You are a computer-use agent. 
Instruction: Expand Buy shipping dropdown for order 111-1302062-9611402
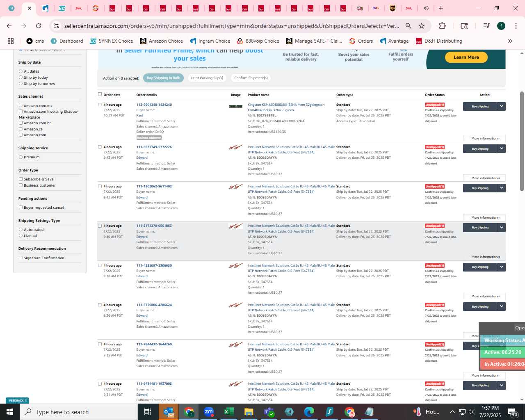coord(501,188)
